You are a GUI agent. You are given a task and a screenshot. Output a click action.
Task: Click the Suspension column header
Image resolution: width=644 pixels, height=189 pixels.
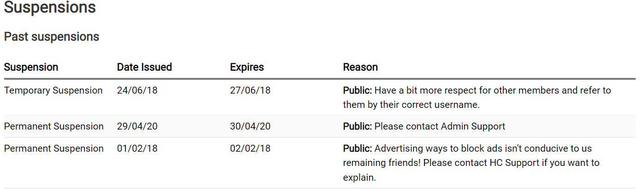(31, 67)
